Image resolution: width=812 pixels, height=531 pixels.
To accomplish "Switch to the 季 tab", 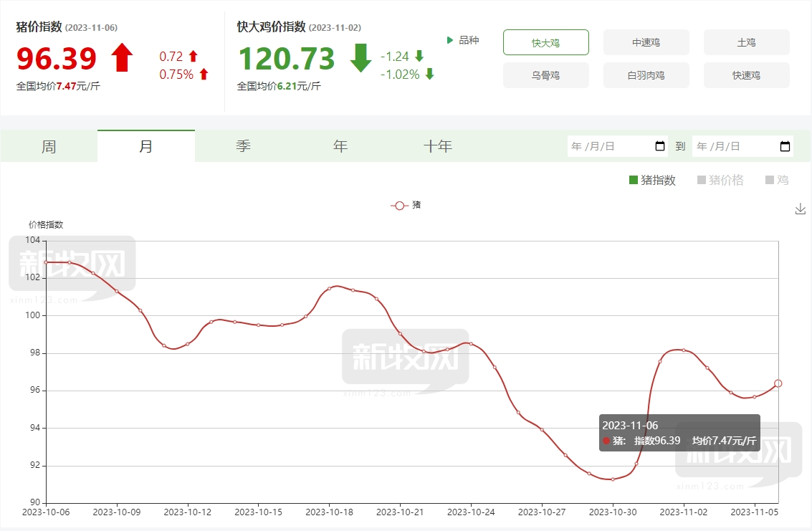I will coord(244,146).
